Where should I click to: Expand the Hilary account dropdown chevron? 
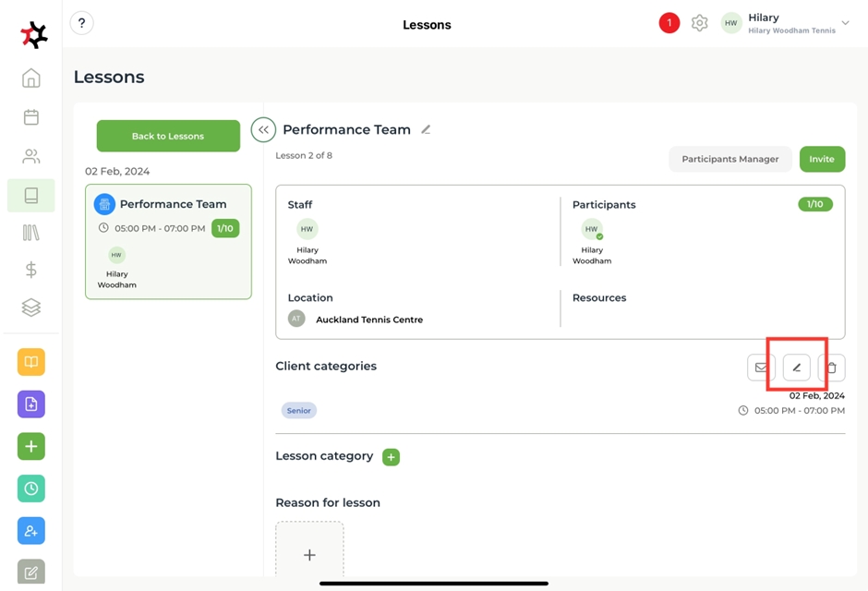pyautogui.click(x=845, y=24)
